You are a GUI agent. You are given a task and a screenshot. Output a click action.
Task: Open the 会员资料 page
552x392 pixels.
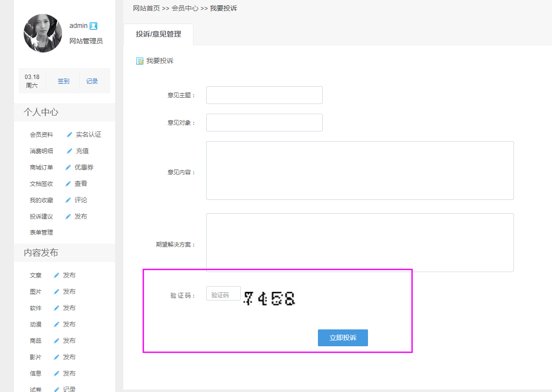pyautogui.click(x=41, y=134)
